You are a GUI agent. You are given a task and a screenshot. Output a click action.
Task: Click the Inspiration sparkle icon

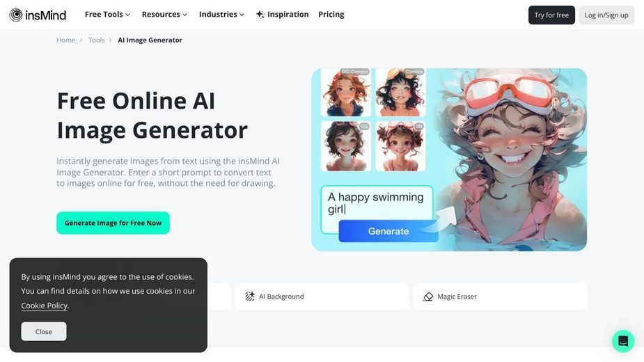260,15
